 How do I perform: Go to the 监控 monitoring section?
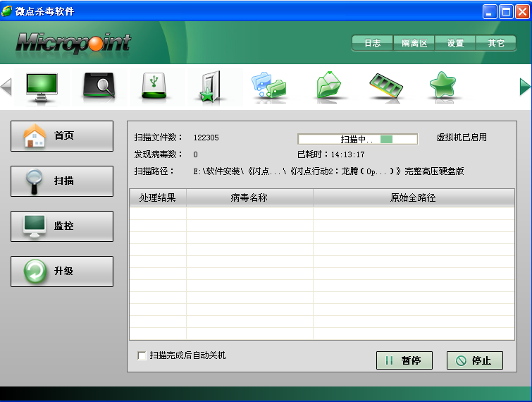pyautogui.click(x=62, y=226)
